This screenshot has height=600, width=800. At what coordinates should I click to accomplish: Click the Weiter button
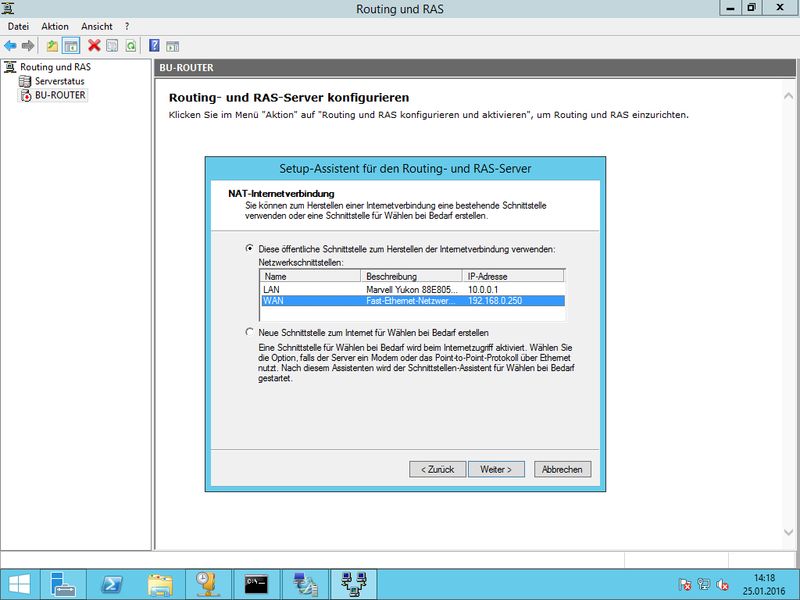pyautogui.click(x=496, y=469)
